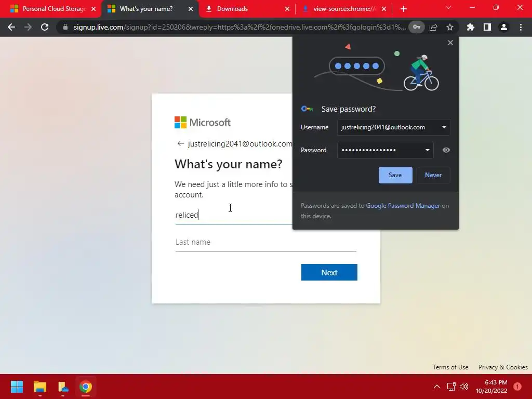Toggle the side panel icon
Screen dimensions: 532x399
click(487, 27)
